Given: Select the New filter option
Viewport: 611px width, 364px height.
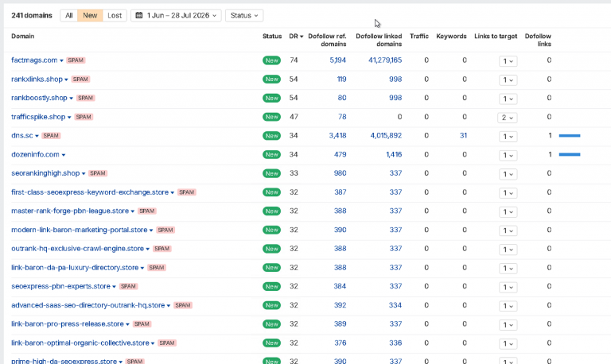Looking at the screenshot, I should click(90, 16).
